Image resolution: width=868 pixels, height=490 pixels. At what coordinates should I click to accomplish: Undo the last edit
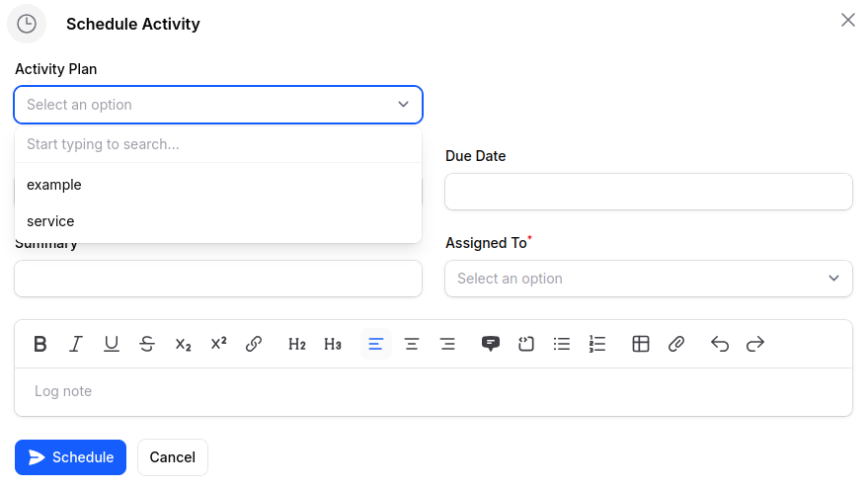click(x=720, y=344)
